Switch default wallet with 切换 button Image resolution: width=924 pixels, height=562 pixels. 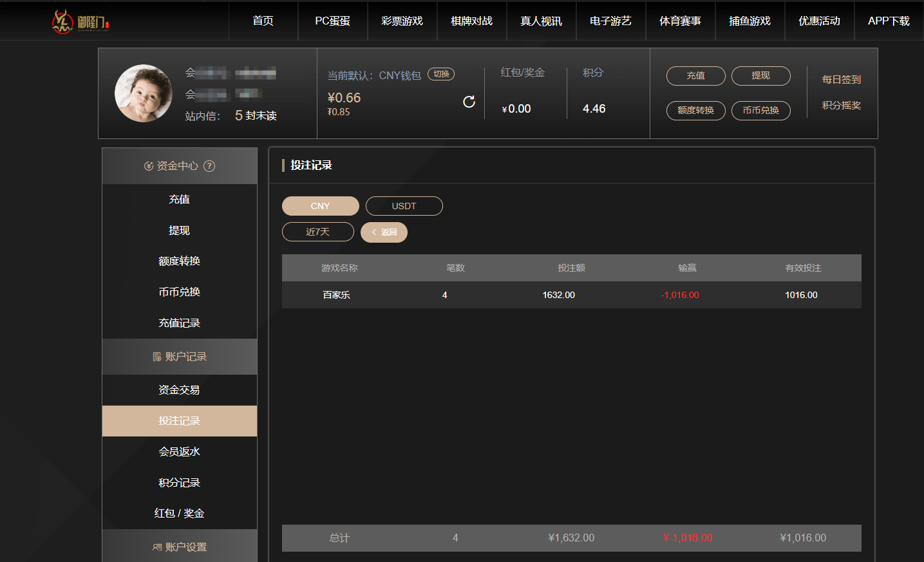click(x=441, y=74)
